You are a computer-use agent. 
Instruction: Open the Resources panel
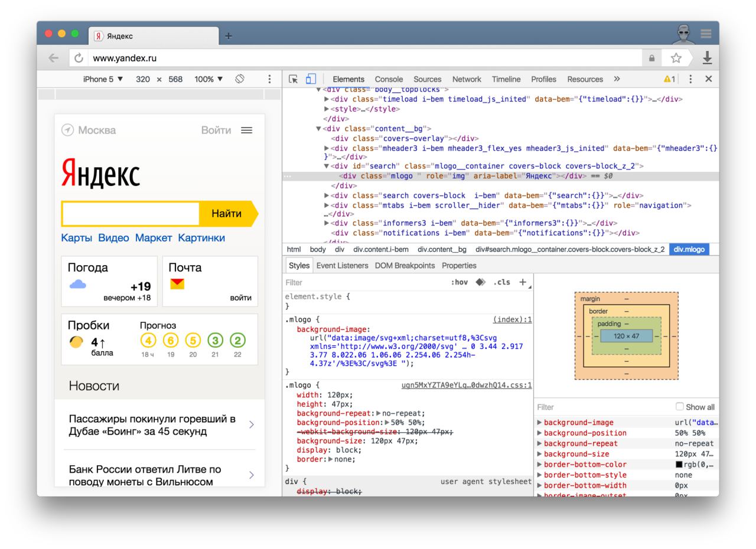[585, 79]
